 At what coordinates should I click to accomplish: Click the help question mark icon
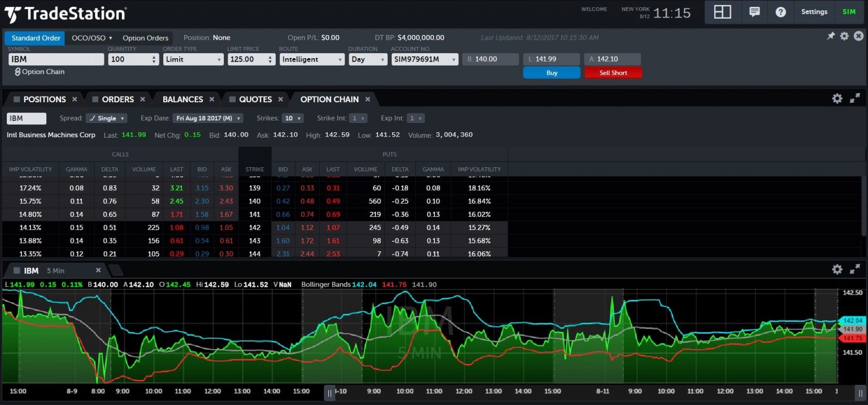point(780,12)
